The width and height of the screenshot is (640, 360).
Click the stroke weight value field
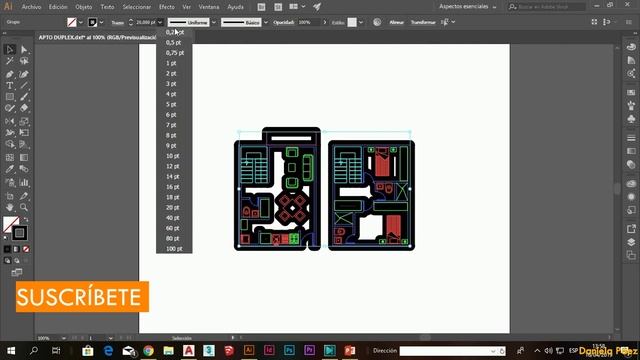pyautogui.click(x=146, y=22)
